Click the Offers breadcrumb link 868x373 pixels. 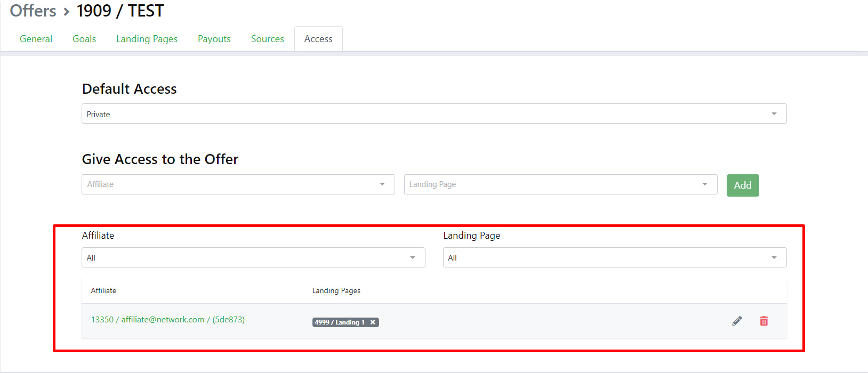tap(33, 11)
